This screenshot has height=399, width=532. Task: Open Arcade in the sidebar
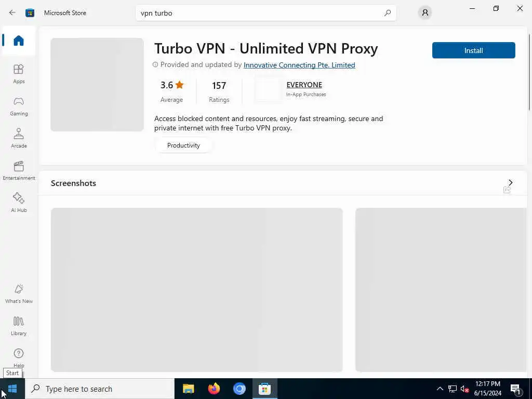(x=19, y=138)
